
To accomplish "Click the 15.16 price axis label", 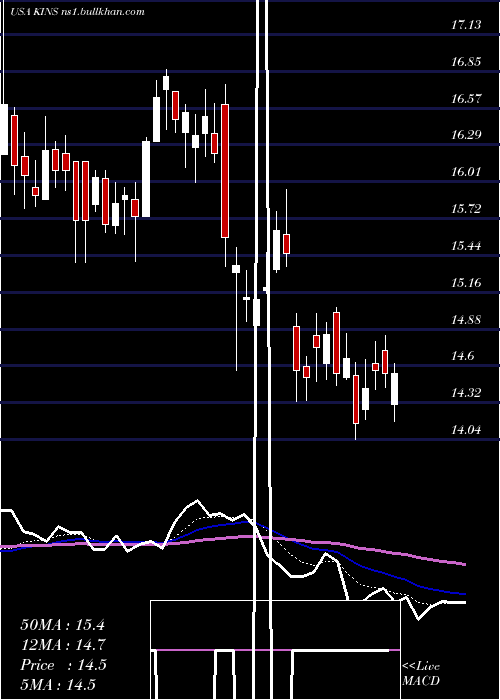I will [x=466, y=283].
